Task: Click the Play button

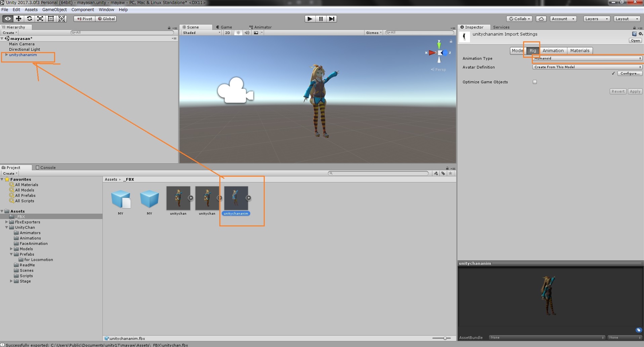Action: coord(310,19)
